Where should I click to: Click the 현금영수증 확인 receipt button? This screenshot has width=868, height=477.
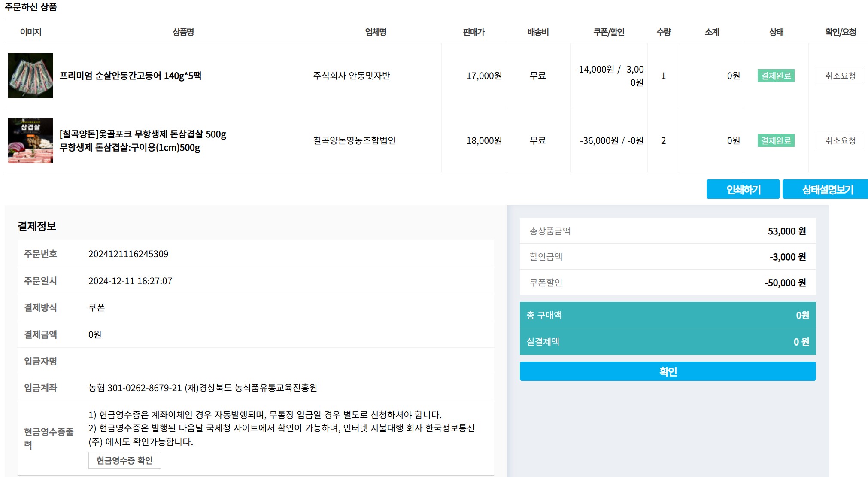coord(124,460)
